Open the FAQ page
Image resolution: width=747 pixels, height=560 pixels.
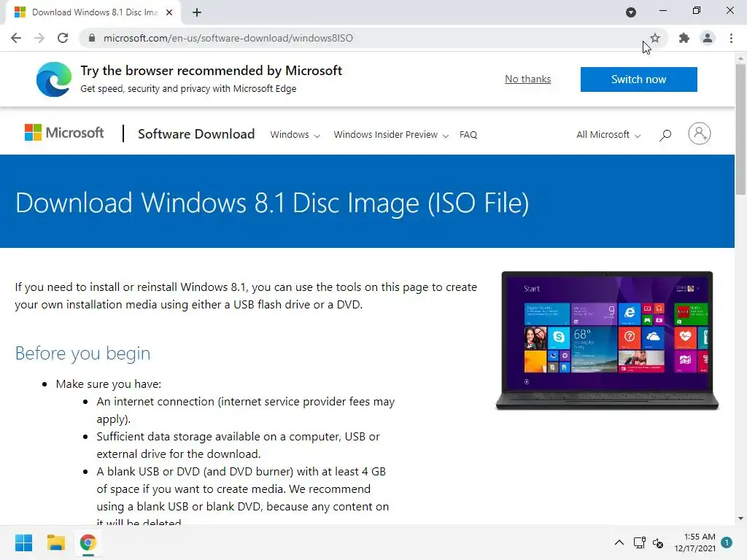(x=468, y=135)
